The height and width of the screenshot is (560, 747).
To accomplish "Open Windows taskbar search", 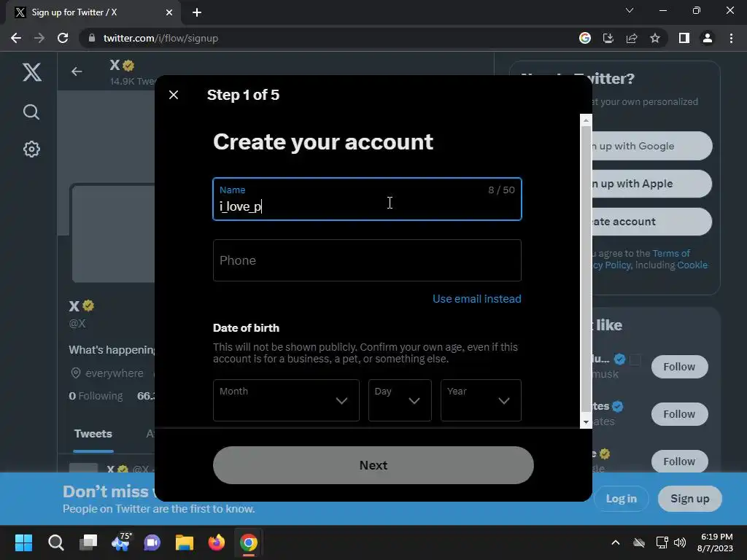I will tap(55, 542).
